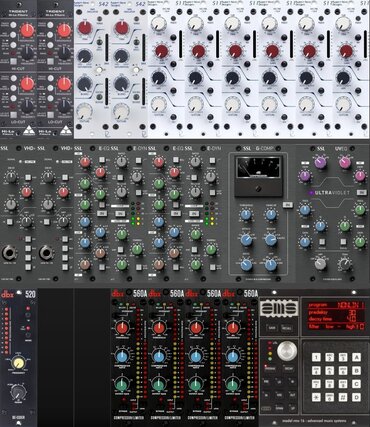Viewport: 370px width, 427px height.
Task: Toggle IN button on leftmost SSL E-EQ
Action: [102, 213]
